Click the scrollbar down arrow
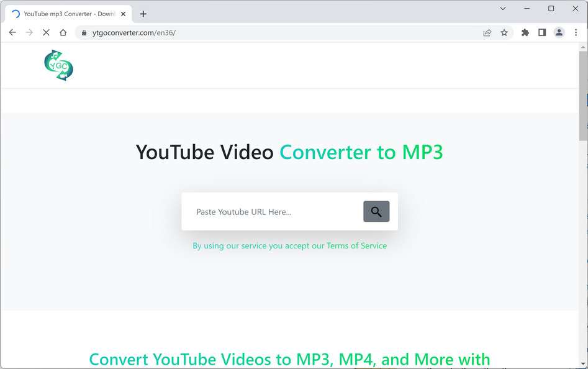This screenshot has width=588, height=369. click(583, 364)
